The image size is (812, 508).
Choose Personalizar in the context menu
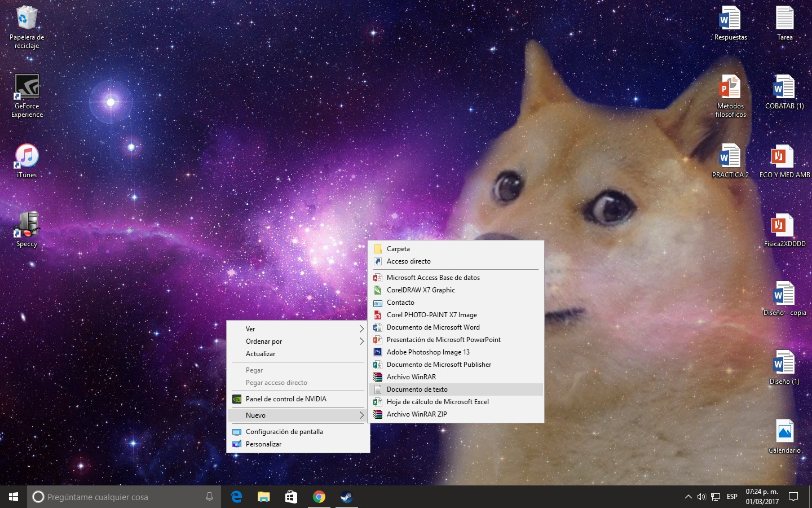[x=298, y=444]
